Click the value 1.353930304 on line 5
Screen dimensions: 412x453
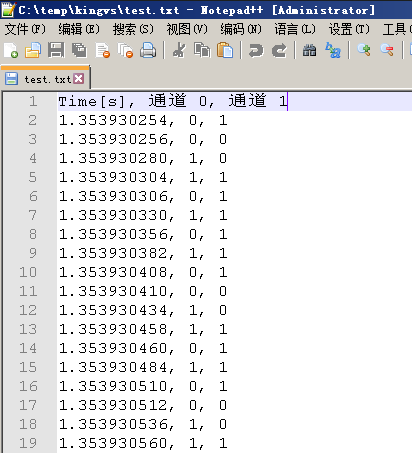113,177
